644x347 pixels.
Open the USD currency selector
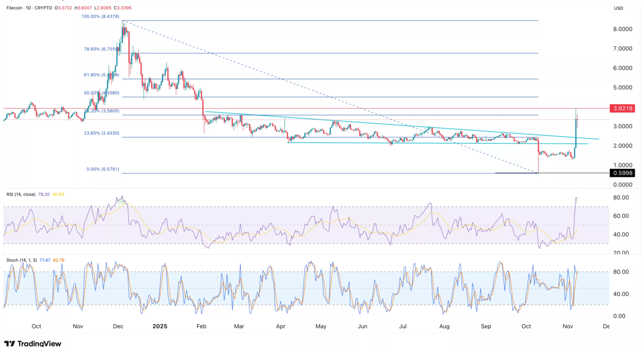[618, 8]
